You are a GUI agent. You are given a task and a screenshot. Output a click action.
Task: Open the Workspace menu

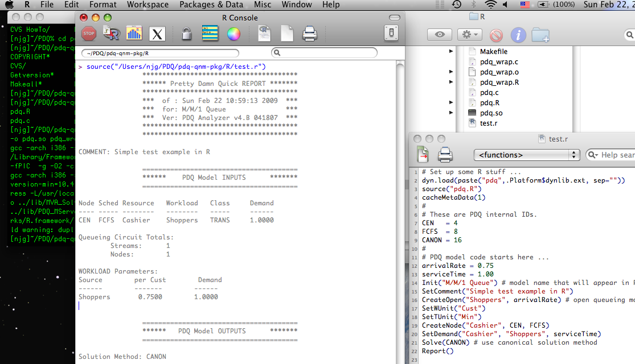click(x=148, y=5)
